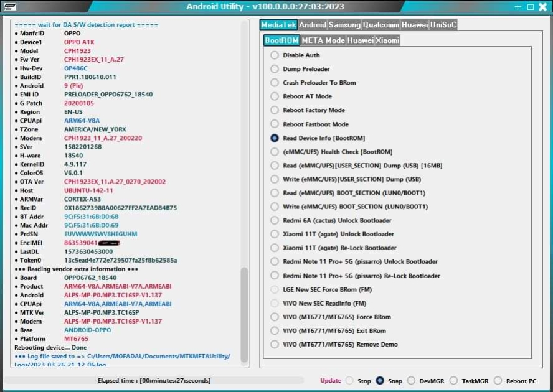This screenshot has height=392, width=553.
Task: Select (eMMC/UFS) Health Check [BootROM]
Action: (275, 152)
